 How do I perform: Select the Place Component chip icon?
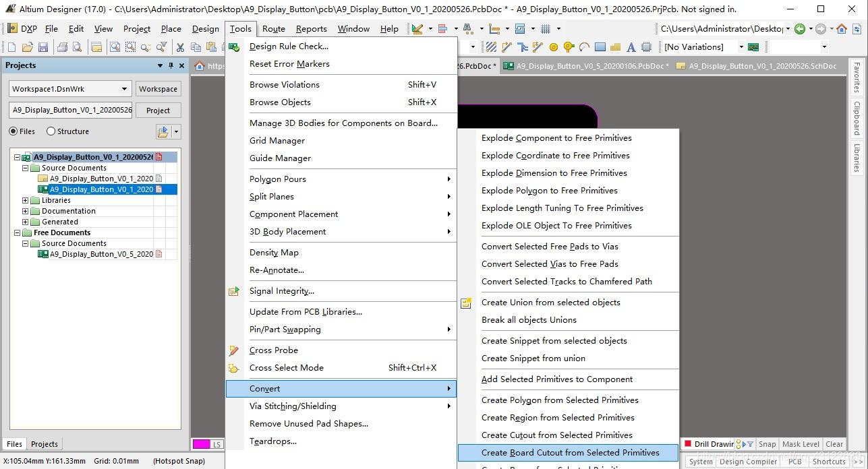point(646,47)
